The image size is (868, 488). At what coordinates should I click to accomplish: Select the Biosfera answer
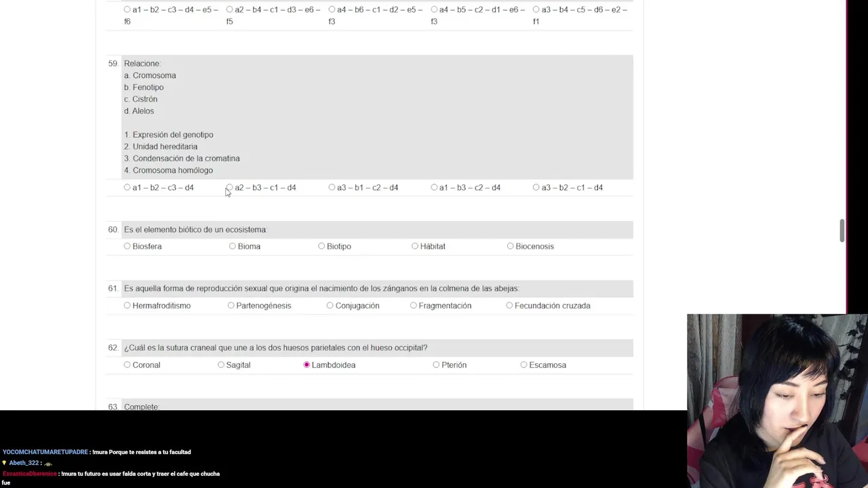127,246
